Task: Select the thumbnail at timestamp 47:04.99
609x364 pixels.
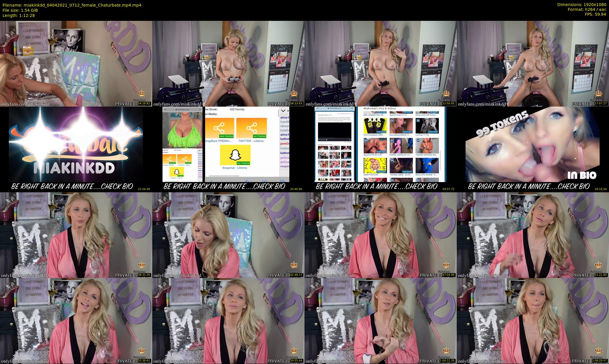Action: click(x=380, y=235)
